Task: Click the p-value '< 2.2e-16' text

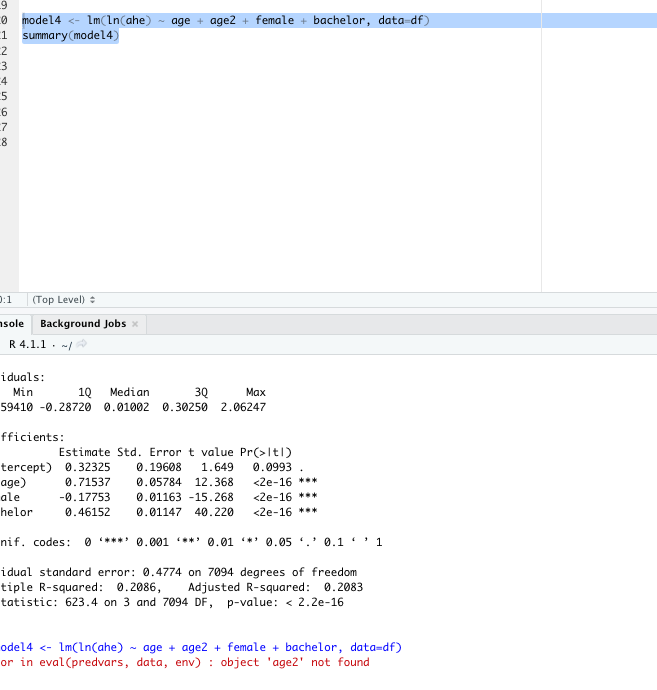Action: click(x=314, y=602)
